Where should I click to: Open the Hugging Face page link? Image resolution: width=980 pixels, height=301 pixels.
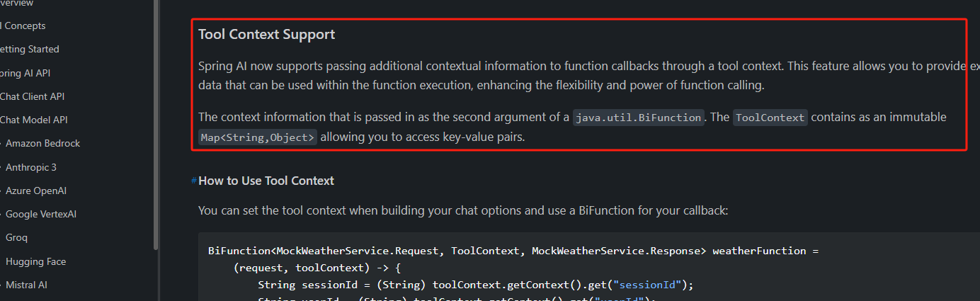36,261
